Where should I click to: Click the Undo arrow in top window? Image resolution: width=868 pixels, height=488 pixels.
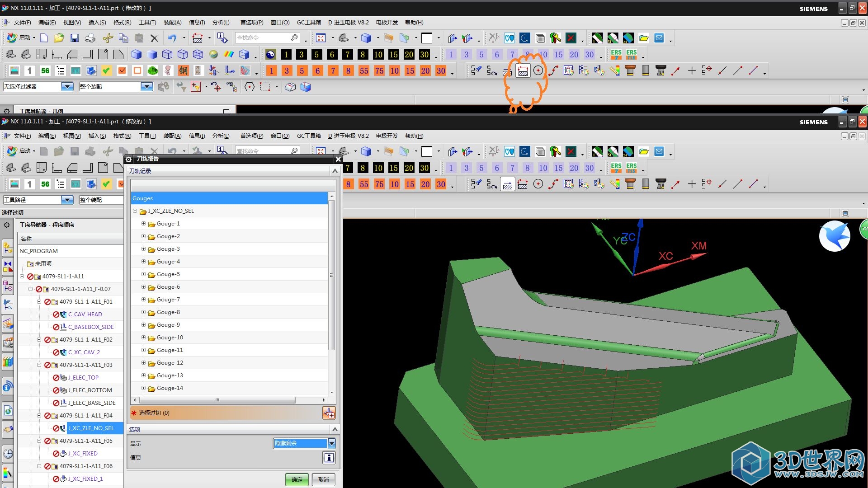[172, 38]
